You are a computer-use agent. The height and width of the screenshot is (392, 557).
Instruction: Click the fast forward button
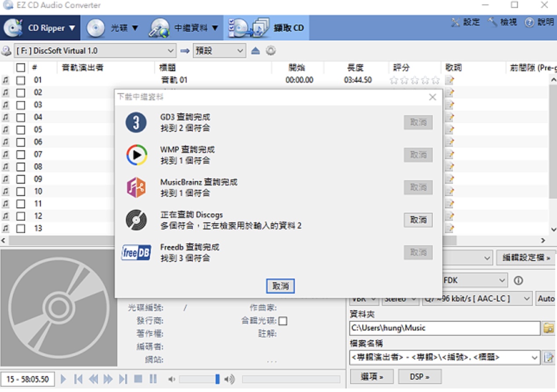pos(108,379)
